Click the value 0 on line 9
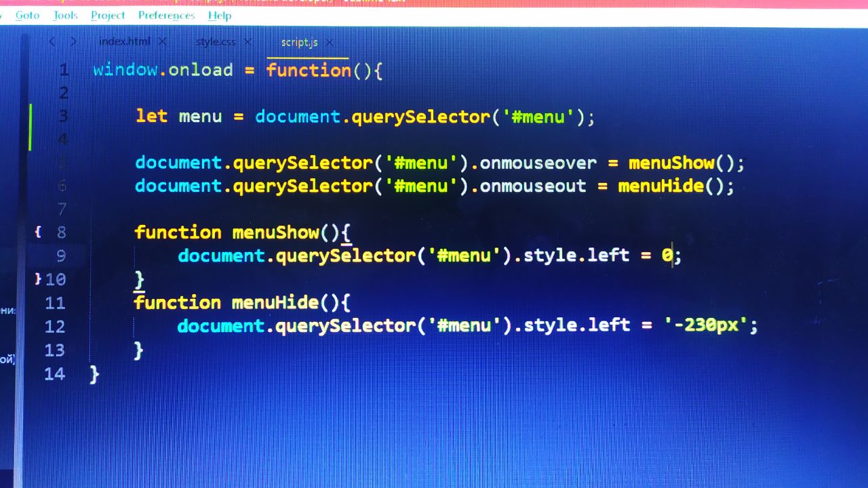 (667, 256)
